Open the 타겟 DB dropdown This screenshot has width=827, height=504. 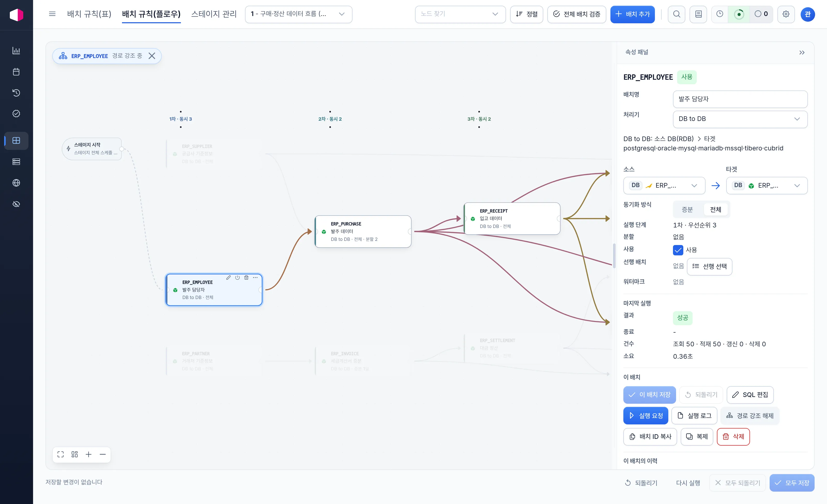[x=767, y=186]
